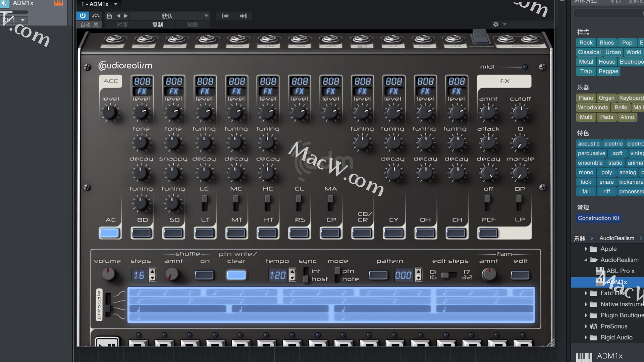Screen dimensions: 644x362
Task: Trigger the CH drum pad
Action: 456,233
